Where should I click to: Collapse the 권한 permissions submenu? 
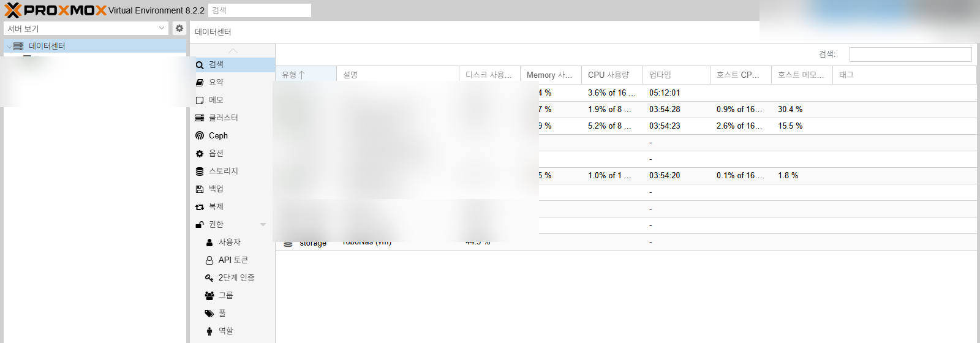pos(263,225)
